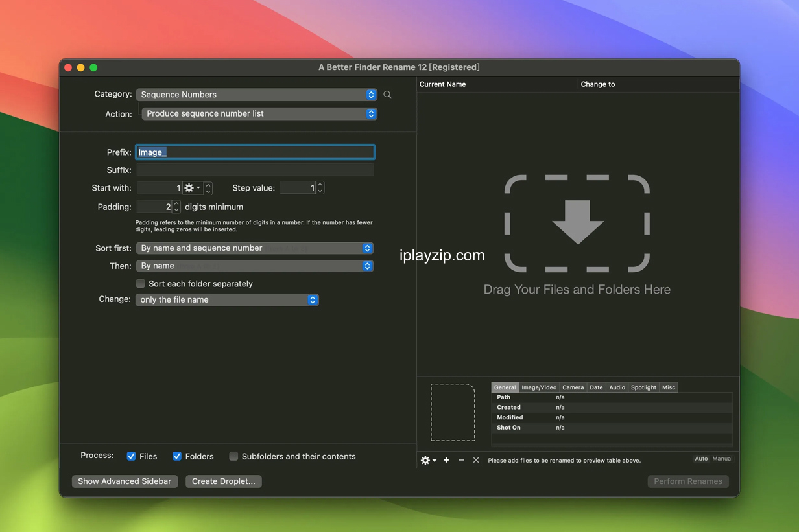Click the Padding number field

tap(154, 207)
